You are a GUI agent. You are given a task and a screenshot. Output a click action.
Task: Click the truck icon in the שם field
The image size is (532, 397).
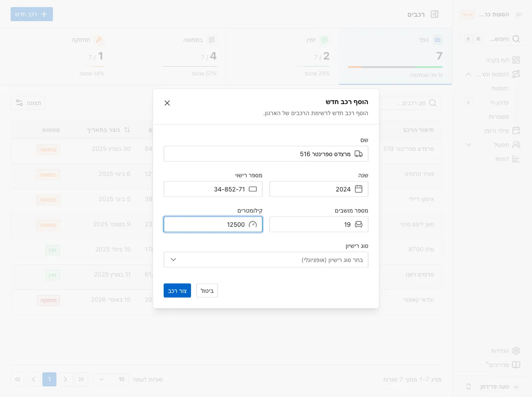tap(359, 154)
